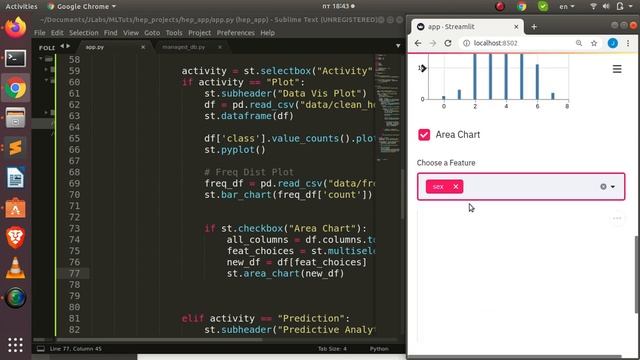Open the Edit menu in Sublime Text
Screen dimensions: 640x360
point(57,33)
